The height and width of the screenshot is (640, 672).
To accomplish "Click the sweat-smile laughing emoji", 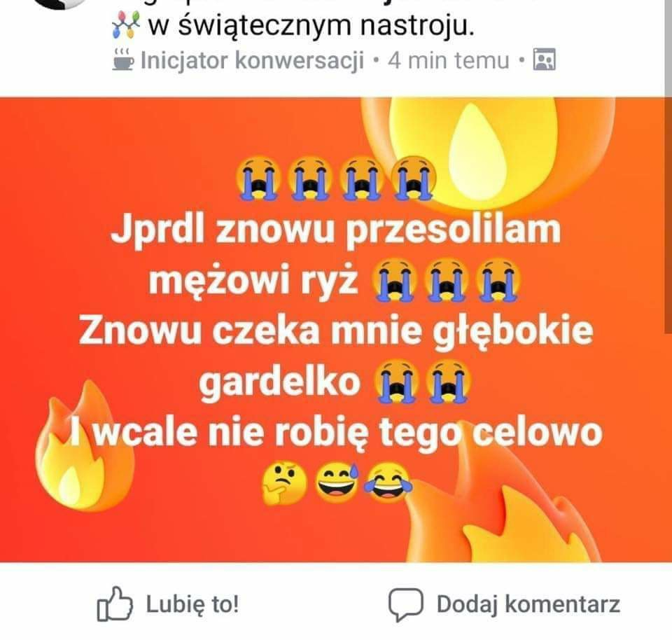I will pyautogui.click(x=337, y=483).
